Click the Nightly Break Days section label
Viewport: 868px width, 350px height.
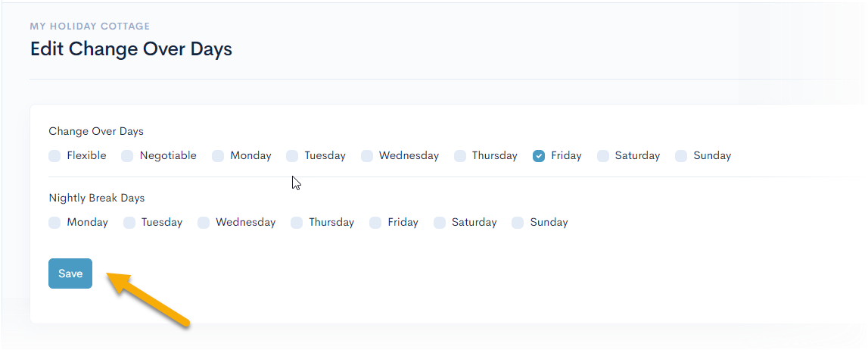(97, 198)
